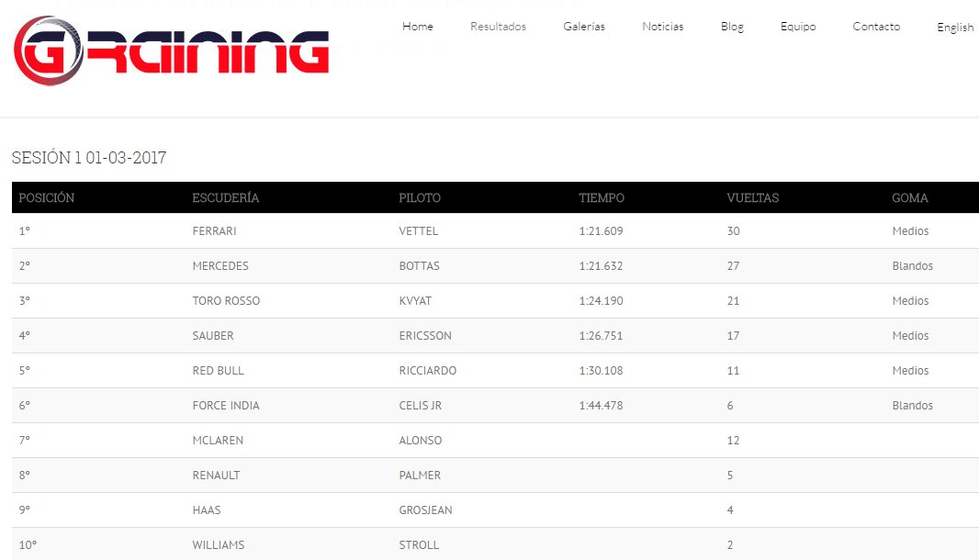This screenshot has width=979, height=560.
Task: Select the FORCE INDIA team cell
Action: coord(225,406)
